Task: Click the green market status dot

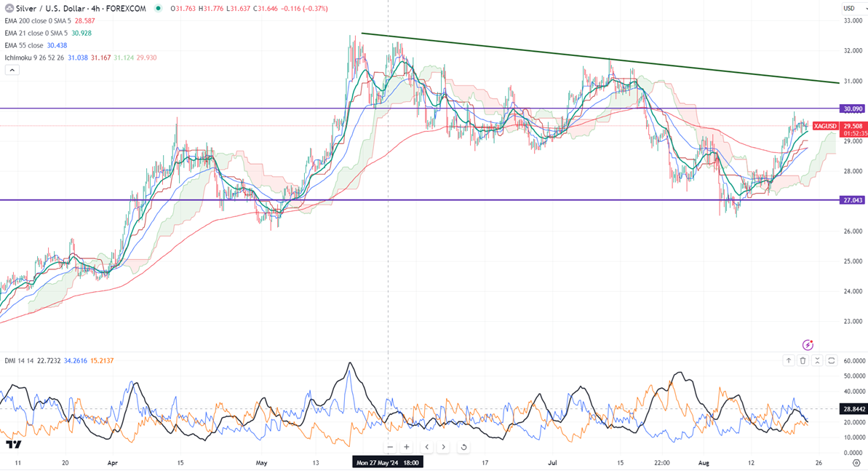Action: point(159,8)
